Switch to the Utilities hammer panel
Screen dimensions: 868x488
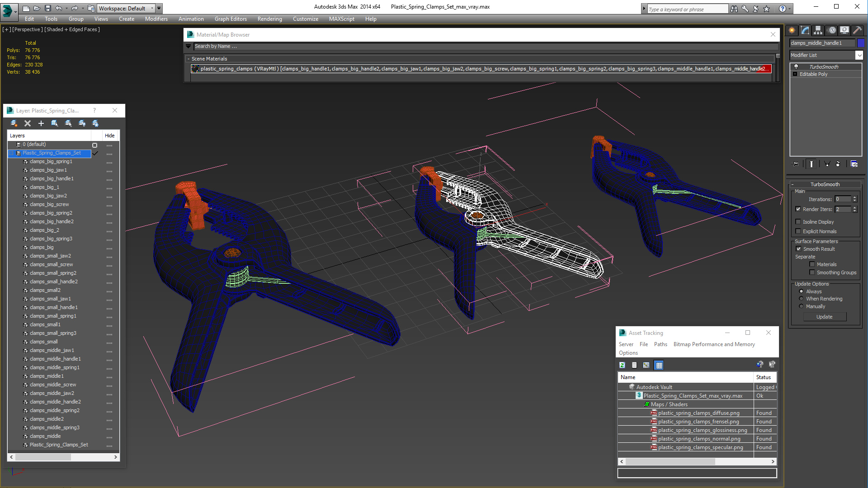coord(857,30)
